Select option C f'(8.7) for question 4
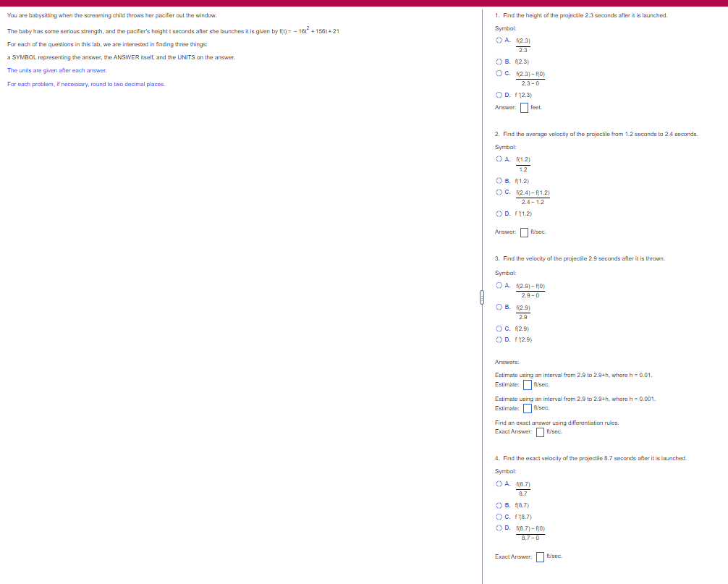Viewport: 728px width, 584px height. (x=498, y=517)
